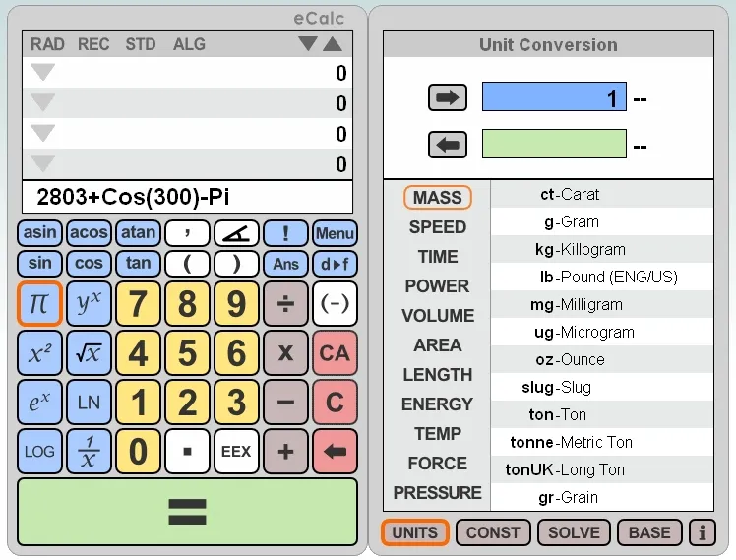The width and height of the screenshot is (736, 560).
Task: Click the Ans key
Action: click(x=285, y=264)
